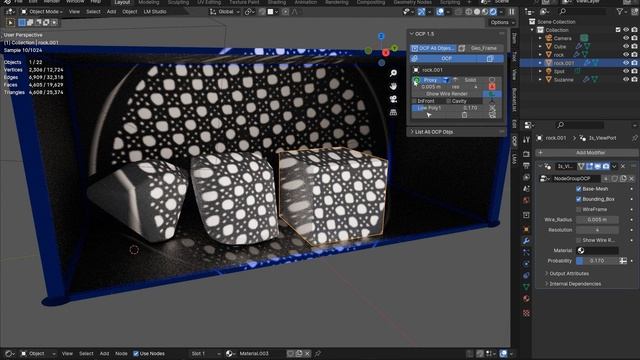The width and height of the screenshot is (640, 360).
Task: Enable the Show Wire R... checkbox in modifier
Action: coord(578,240)
